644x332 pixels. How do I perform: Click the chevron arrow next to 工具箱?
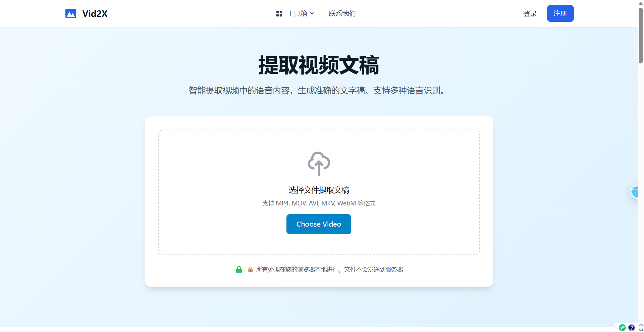pos(312,13)
